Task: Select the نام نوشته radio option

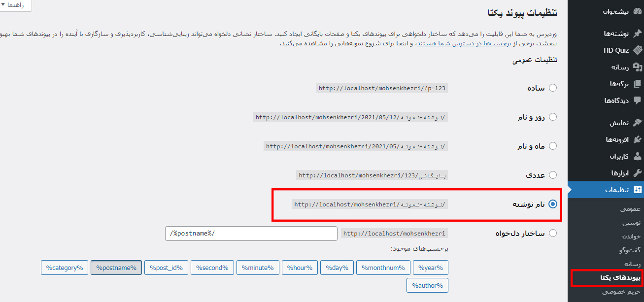Action: pos(553,204)
